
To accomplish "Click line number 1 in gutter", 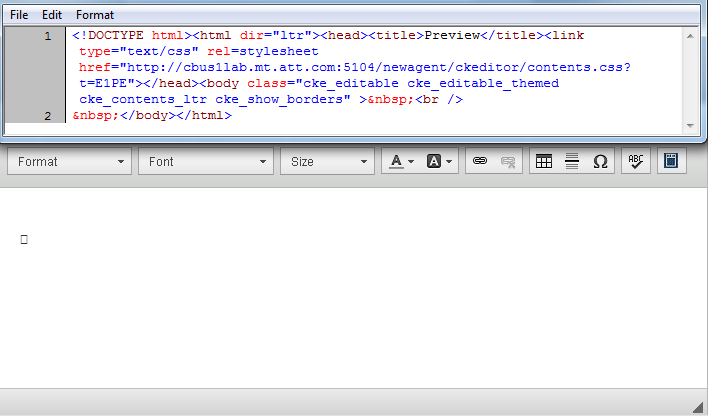I will pyautogui.click(x=48, y=36).
